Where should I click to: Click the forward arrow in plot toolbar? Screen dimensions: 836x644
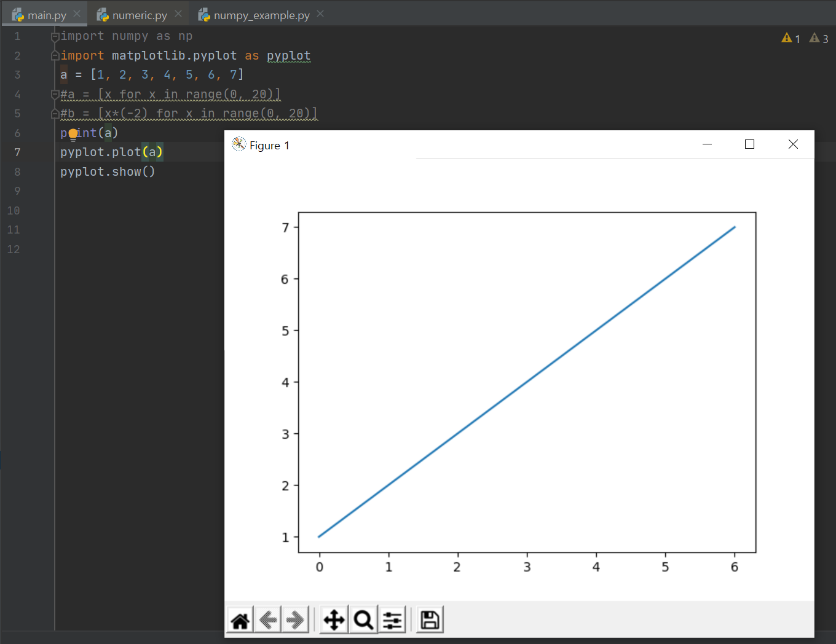pyautogui.click(x=295, y=621)
